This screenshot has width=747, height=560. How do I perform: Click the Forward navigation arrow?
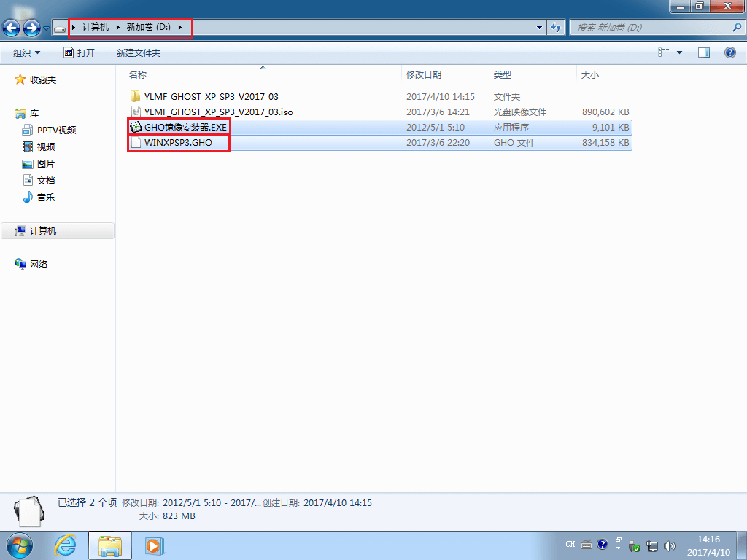click(x=31, y=28)
